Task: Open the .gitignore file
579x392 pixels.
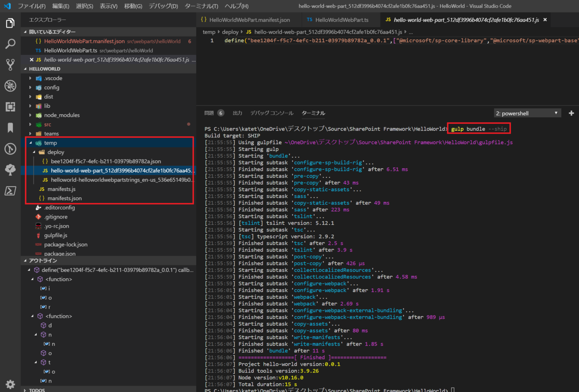Action: (109, 217)
